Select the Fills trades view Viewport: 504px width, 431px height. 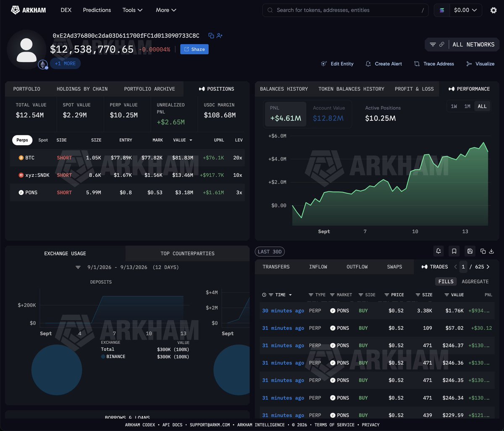(x=446, y=282)
